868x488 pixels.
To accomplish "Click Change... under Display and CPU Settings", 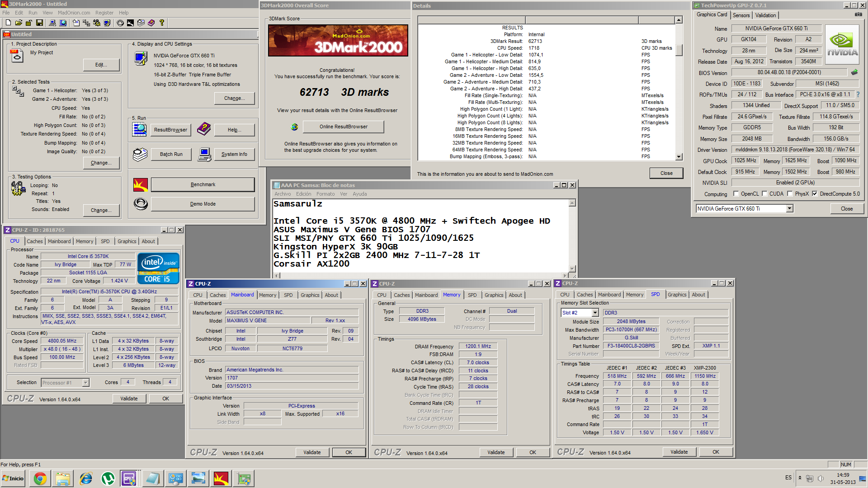I will pyautogui.click(x=235, y=99).
